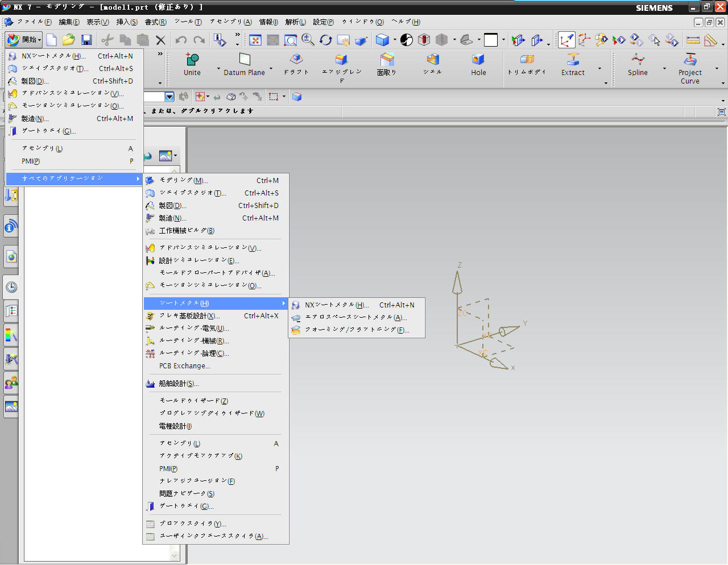
Task: Expand the Unite dropdown arrow
Action: 218,69
